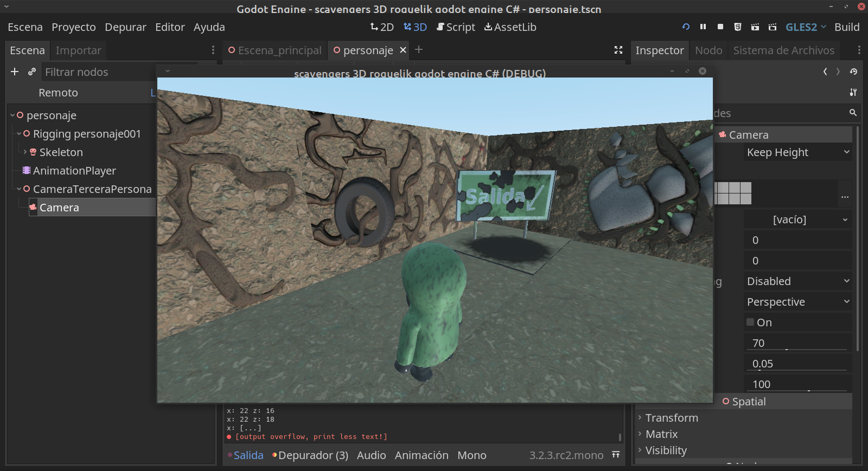This screenshot has height=471, width=868.
Task: Go to next edited object in Inspector
Action: coord(838,72)
